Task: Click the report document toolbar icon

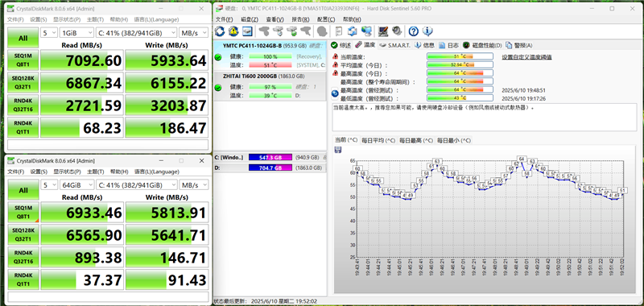Action: pos(339,31)
